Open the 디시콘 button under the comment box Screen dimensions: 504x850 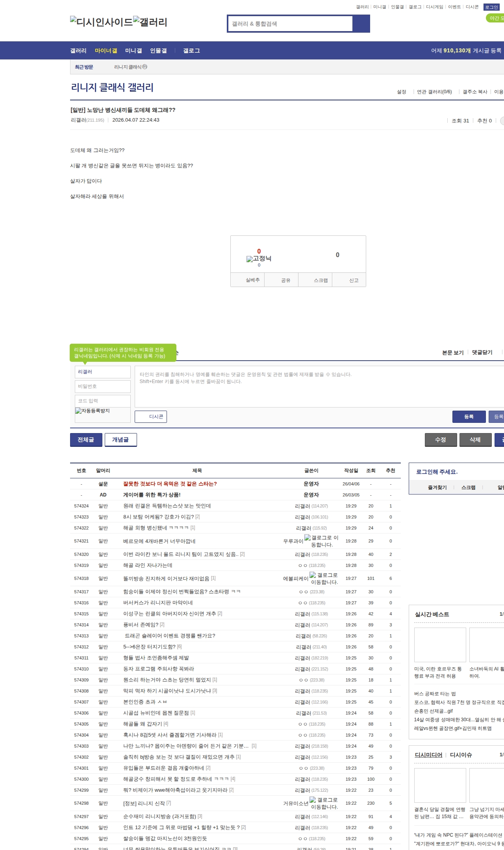[x=151, y=417]
